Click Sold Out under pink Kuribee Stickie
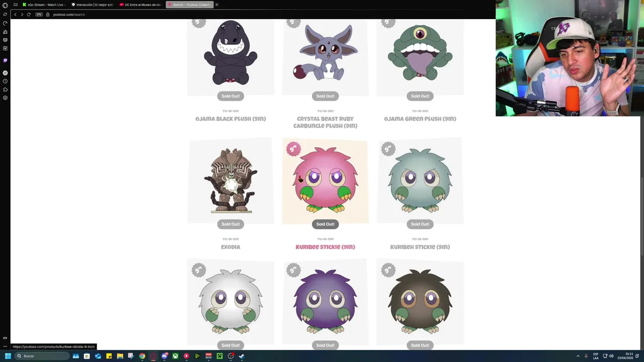The image size is (644, 362). point(325,224)
